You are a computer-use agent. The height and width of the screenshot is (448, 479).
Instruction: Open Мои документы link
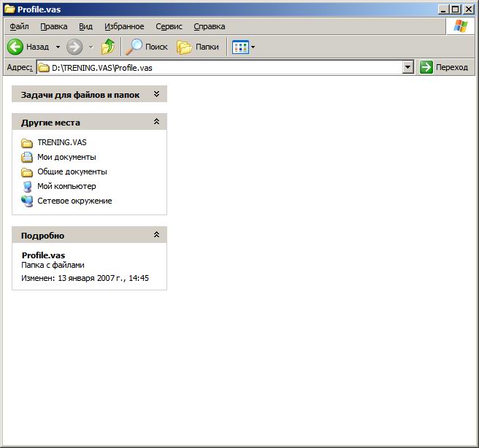pyautogui.click(x=66, y=157)
